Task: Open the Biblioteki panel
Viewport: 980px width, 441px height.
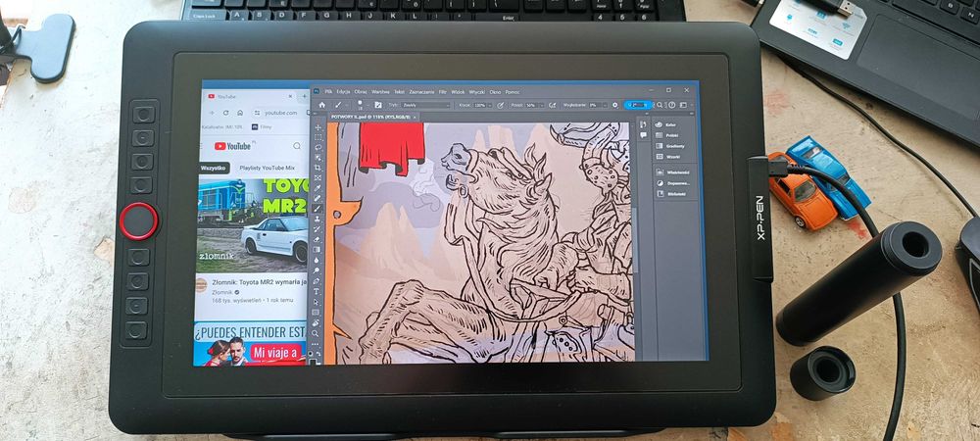Action: coord(671,194)
